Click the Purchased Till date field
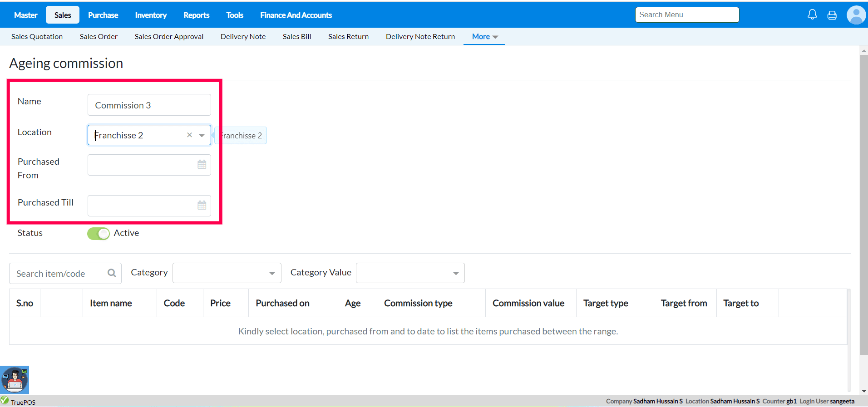This screenshot has width=868, height=407. (149, 206)
